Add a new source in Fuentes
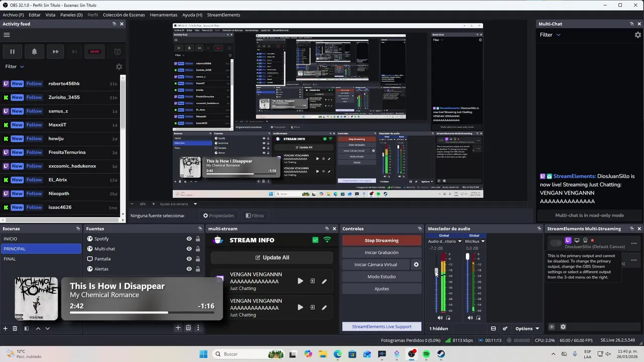The height and width of the screenshot is (362, 644). coord(178,328)
